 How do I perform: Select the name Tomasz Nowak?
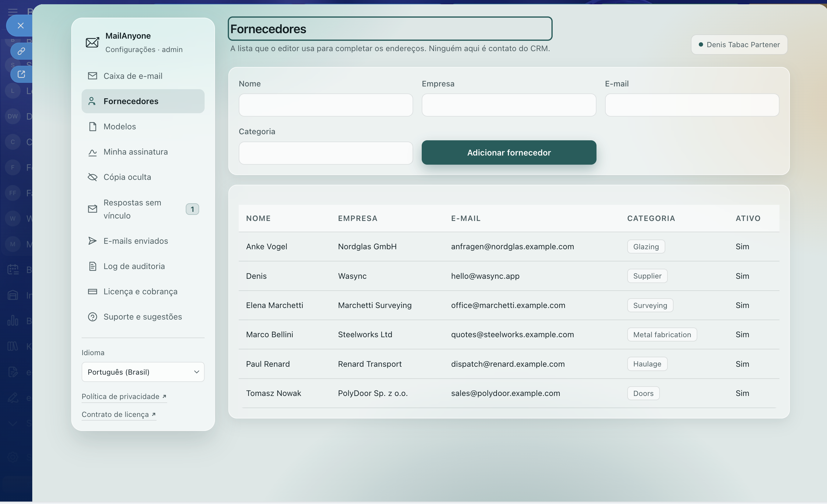tap(273, 393)
